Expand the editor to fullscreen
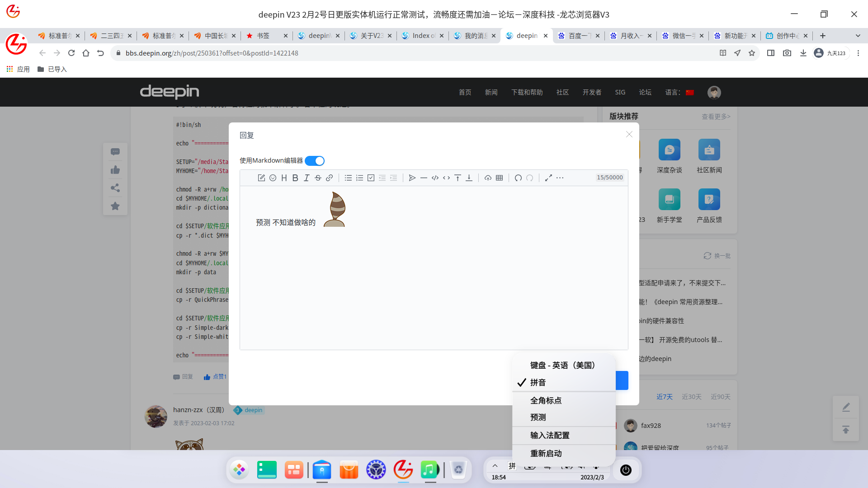 pyautogui.click(x=548, y=178)
